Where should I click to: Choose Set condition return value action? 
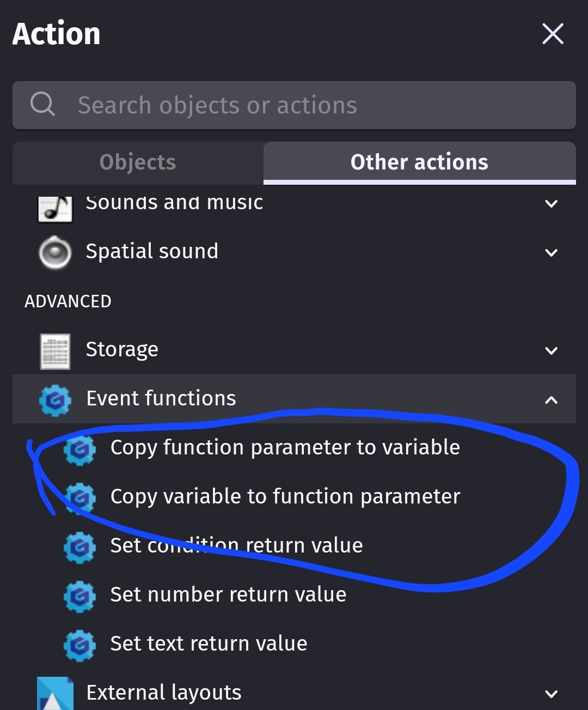(x=236, y=545)
